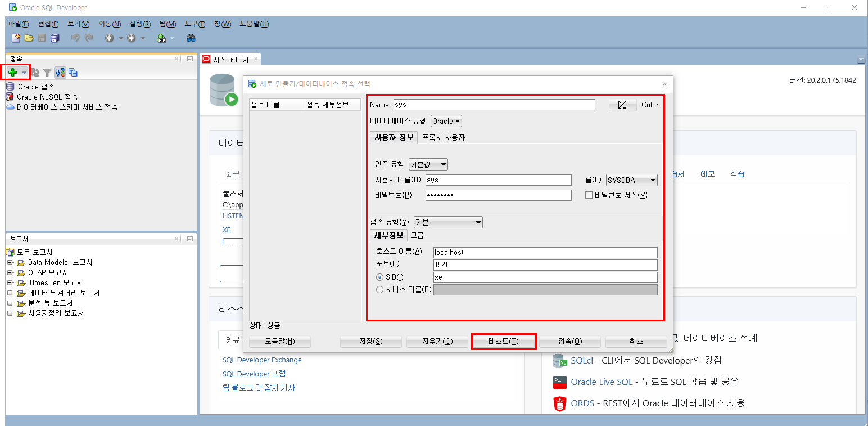Click the Oracle Live SQL icon

coord(559,382)
